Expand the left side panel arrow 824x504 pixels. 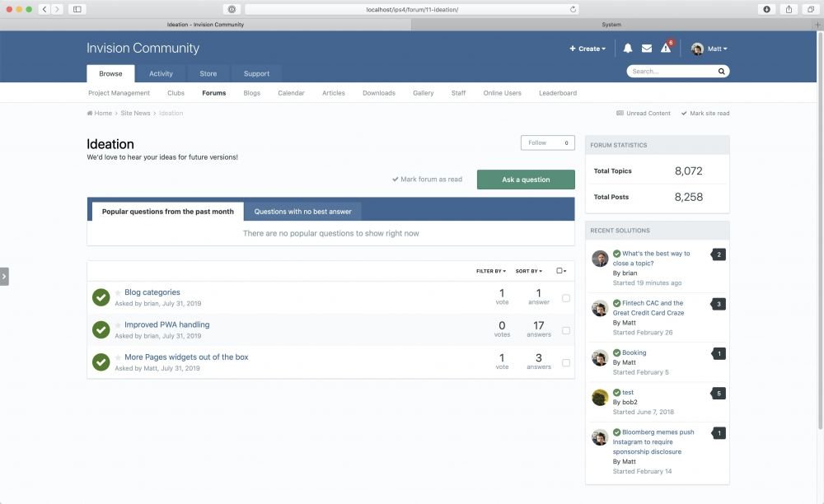(x=4, y=276)
